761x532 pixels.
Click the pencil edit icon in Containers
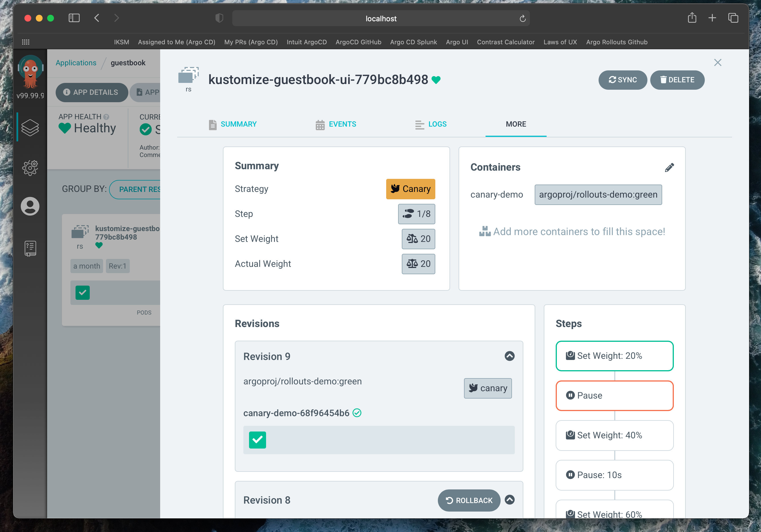point(669,167)
